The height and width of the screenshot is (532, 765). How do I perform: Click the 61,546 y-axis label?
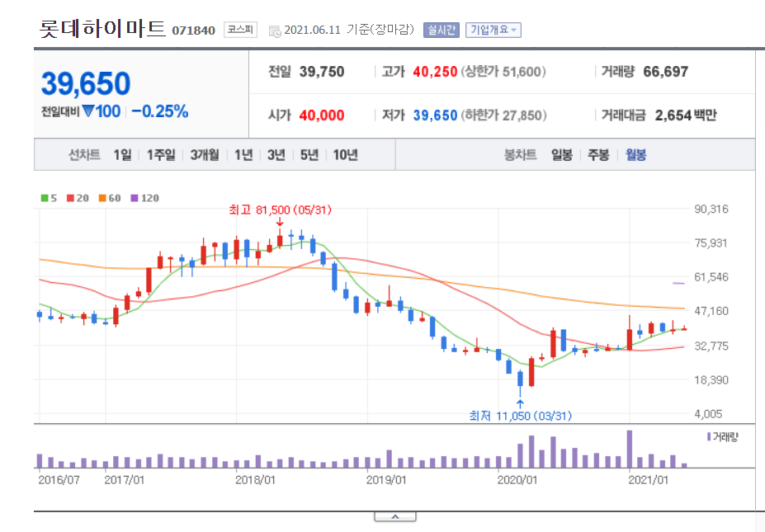(711, 277)
